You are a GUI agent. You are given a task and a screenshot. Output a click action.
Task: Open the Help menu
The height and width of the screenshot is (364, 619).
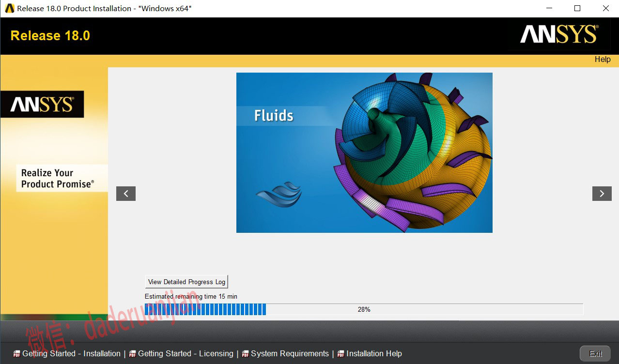click(x=603, y=60)
